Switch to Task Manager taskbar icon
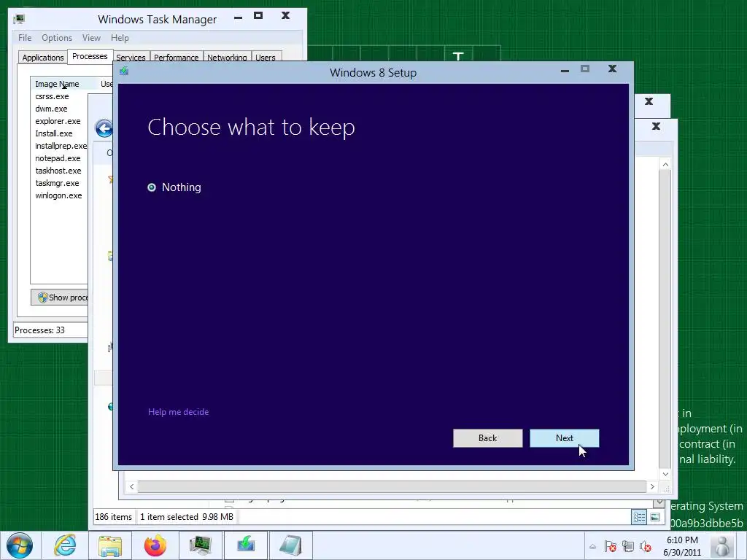This screenshot has width=747, height=560. pyautogui.click(x=201, y=545)
